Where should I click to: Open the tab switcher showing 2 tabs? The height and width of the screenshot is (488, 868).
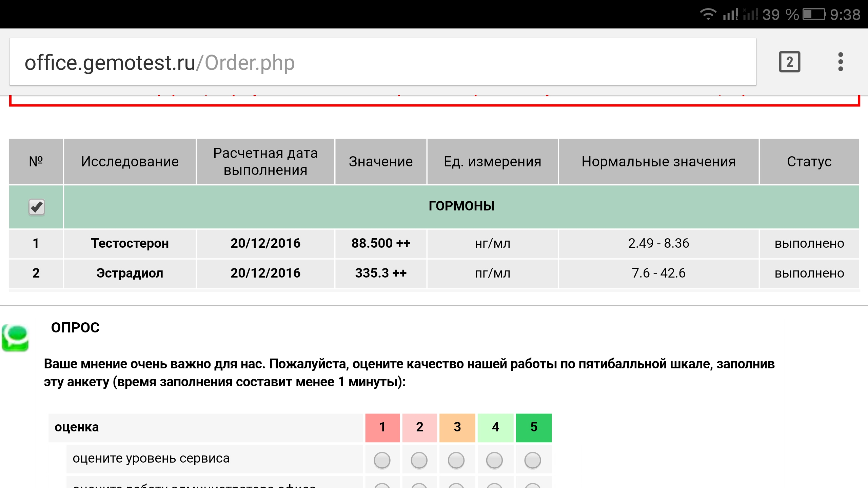click(x=789, y=62)
